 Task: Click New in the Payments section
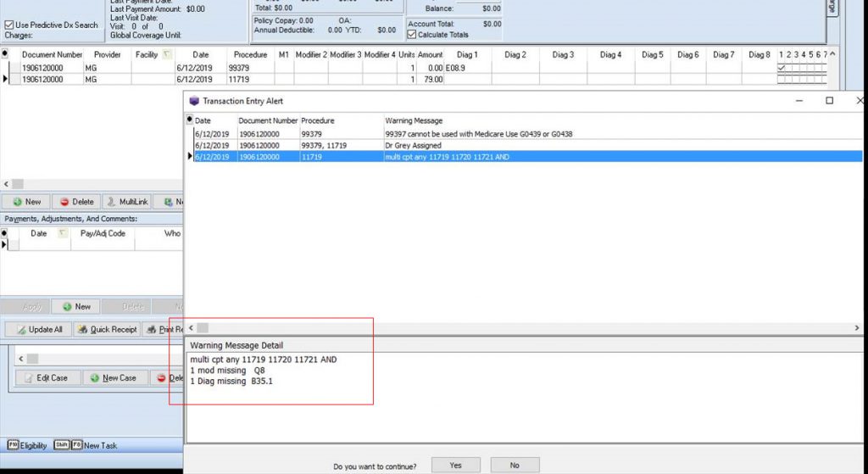tap(75, 307)
